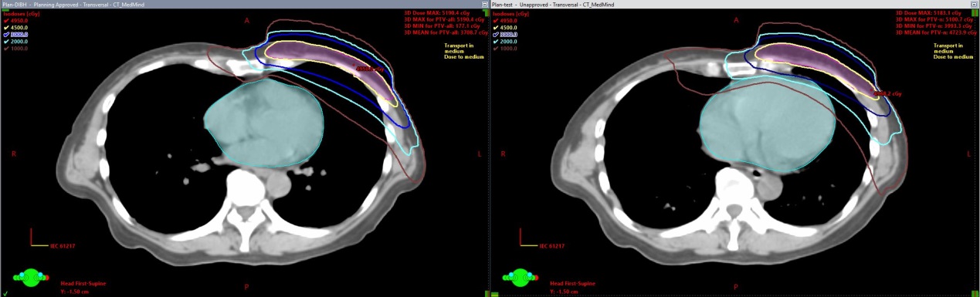Image resolution: width=980 pixels, height=297 pixels.
Task: Select the highlighted 3000.0 isodose value in Plan-DIBH
Action: coord(19,35)
